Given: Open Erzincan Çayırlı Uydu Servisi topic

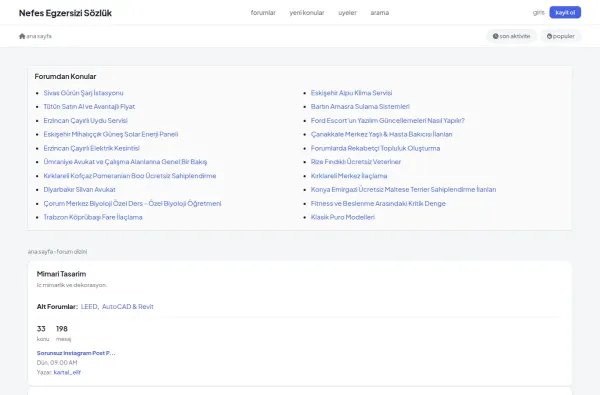Looking at the screenshot, I should (x=85, y=121).
